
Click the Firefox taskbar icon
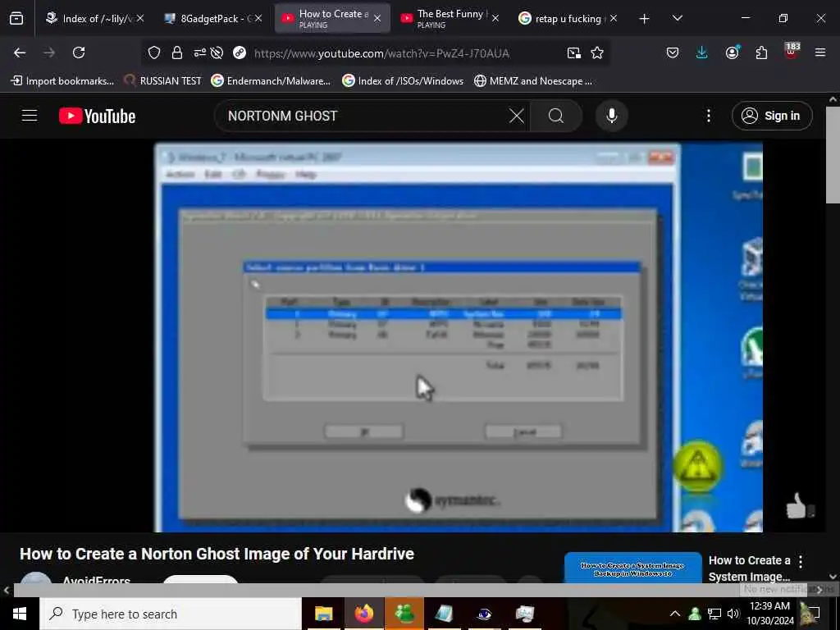363,614
